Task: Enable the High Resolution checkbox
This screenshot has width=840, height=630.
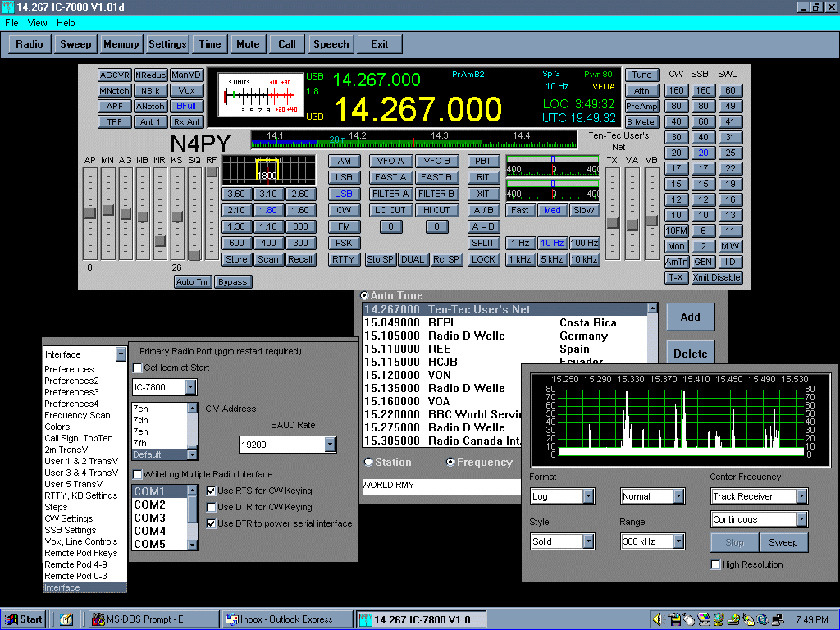Action: click(x=715, y=564)
